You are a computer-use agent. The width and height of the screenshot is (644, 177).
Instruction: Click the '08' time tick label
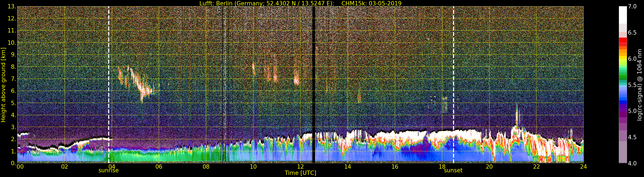(206, 166)
